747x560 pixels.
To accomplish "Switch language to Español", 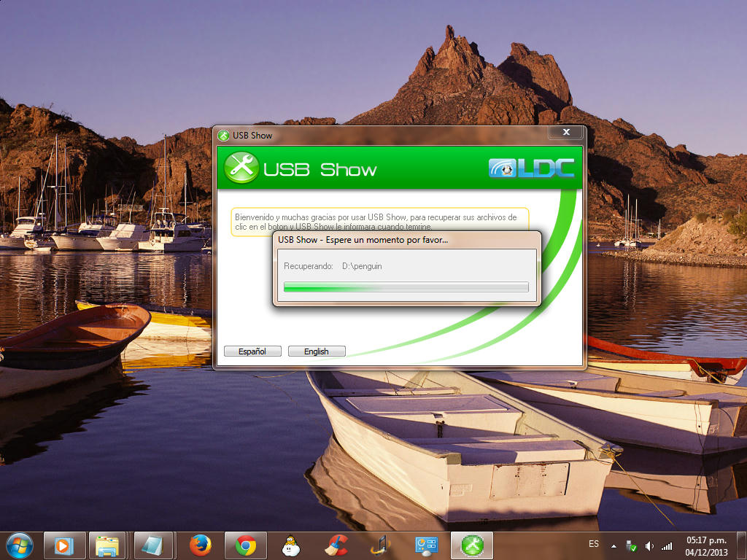I will (x=252, y=351).
